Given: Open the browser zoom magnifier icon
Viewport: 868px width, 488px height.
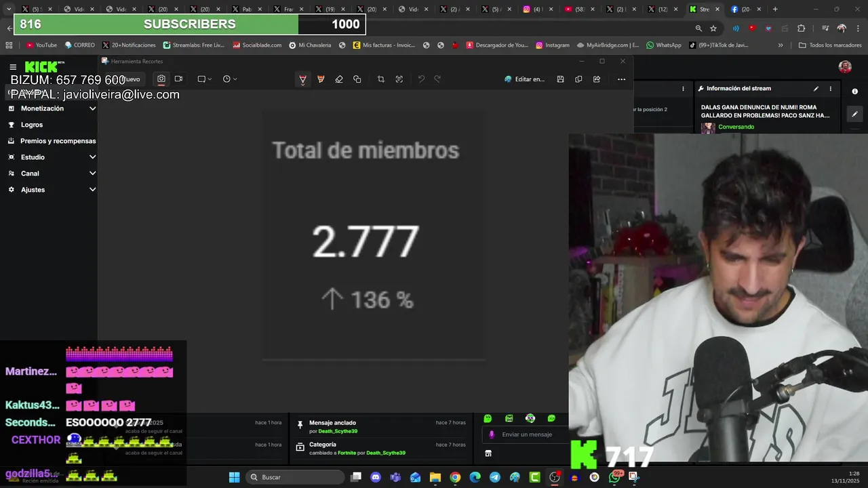Looking at the screenshot, I should coord(698,28).
